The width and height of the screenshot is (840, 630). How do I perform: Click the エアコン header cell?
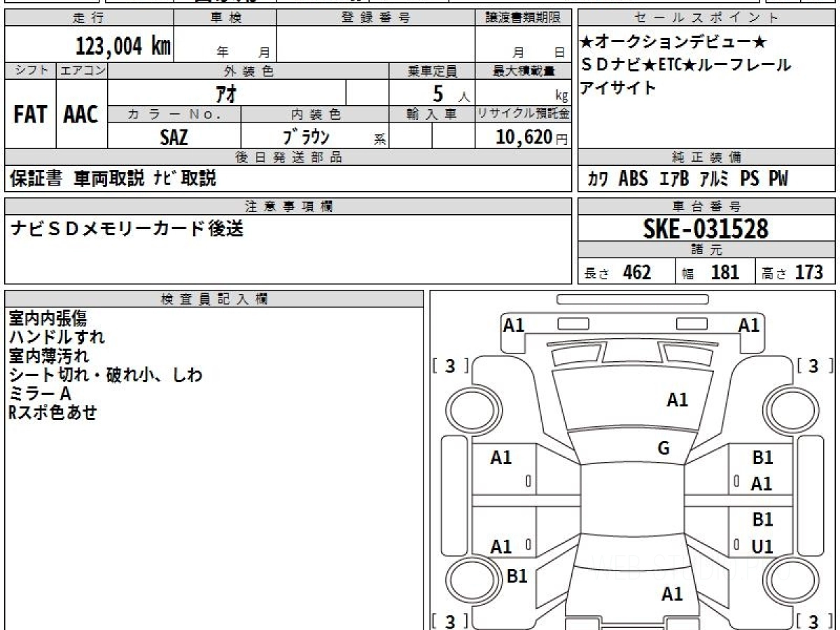(82, 71)
